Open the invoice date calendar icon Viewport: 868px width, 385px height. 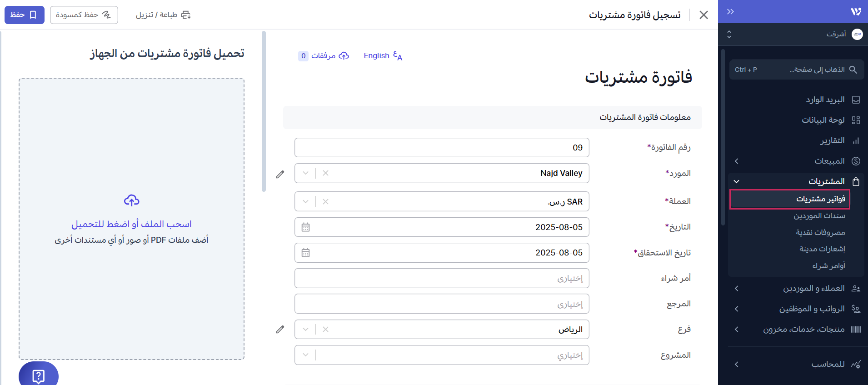305,227
